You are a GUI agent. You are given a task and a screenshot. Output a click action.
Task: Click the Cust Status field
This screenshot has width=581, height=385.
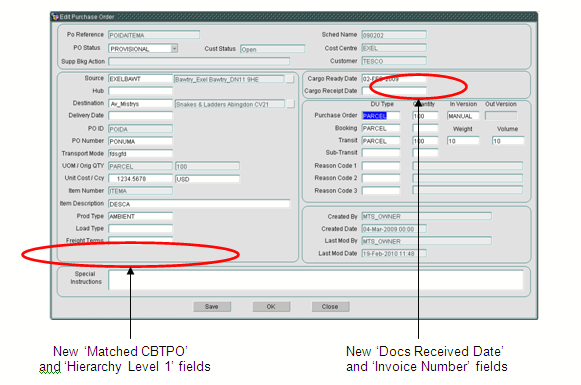pos(272,49)
